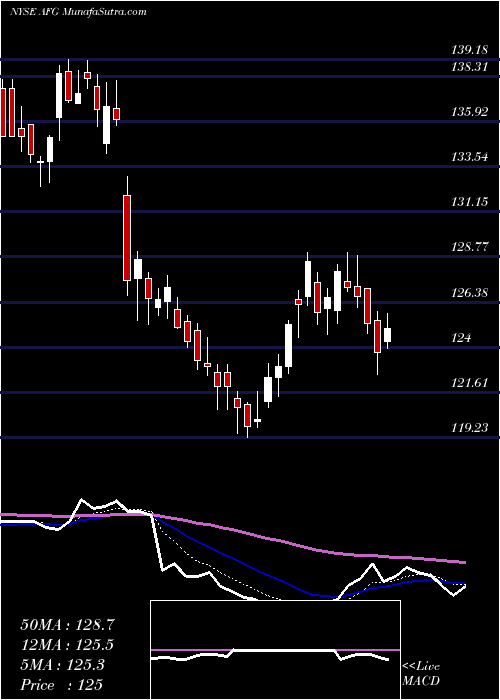The width and height of the screenshot is (500, 700).
Task: Click the Price : 125 readout
Action: coord(61,685)
